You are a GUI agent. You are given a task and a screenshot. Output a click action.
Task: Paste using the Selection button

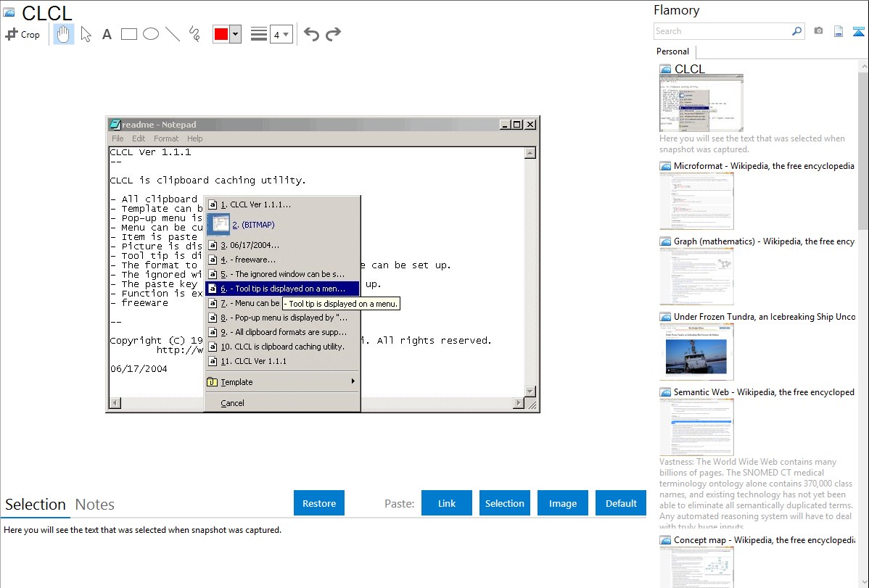505,503
